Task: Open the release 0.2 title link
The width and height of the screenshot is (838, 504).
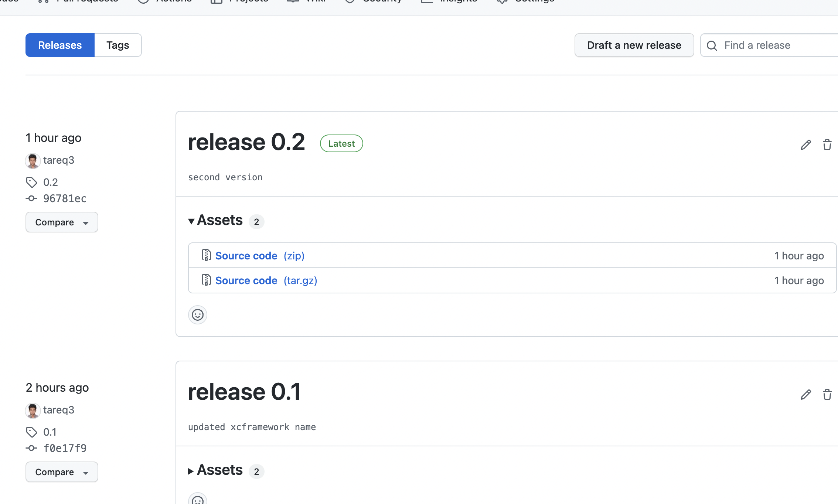Action: [246, 142]
